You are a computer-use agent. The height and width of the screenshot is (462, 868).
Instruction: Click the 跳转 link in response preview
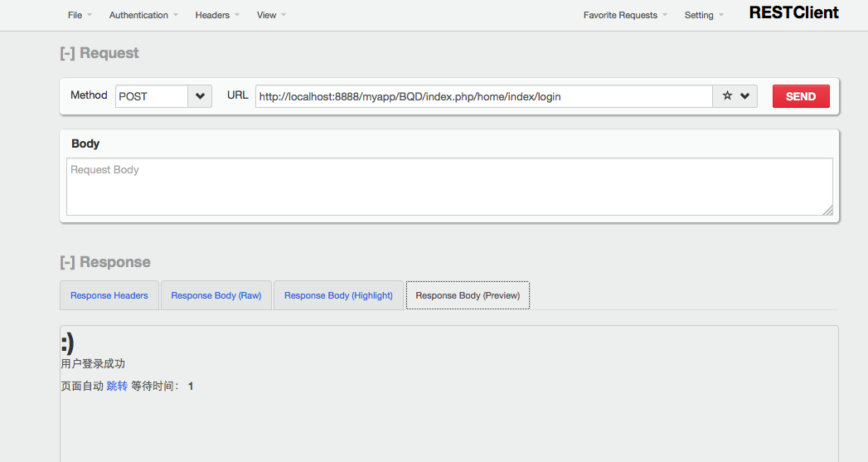pyautogui.click(x=117, y=387)
